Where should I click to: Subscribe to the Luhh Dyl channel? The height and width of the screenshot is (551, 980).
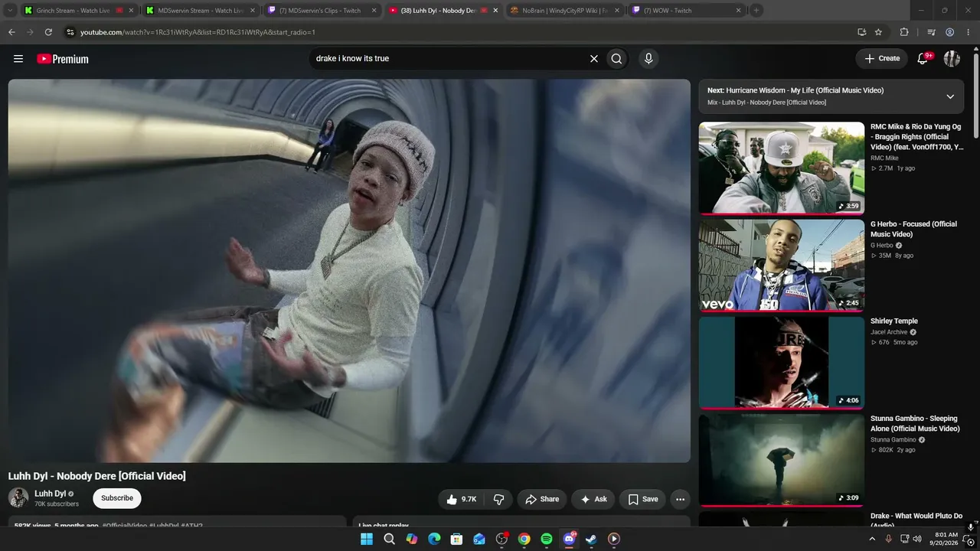[x=117, y=498]
